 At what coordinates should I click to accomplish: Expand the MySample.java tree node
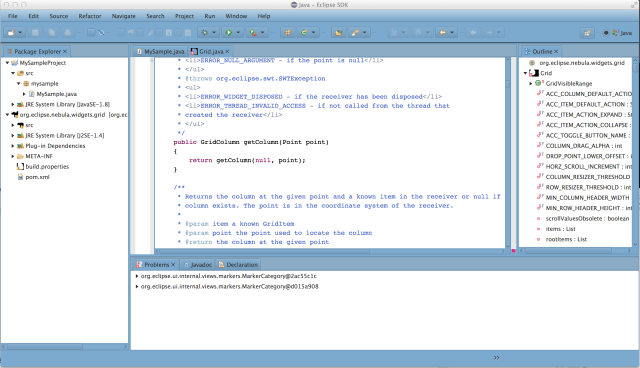click(24, 94)
